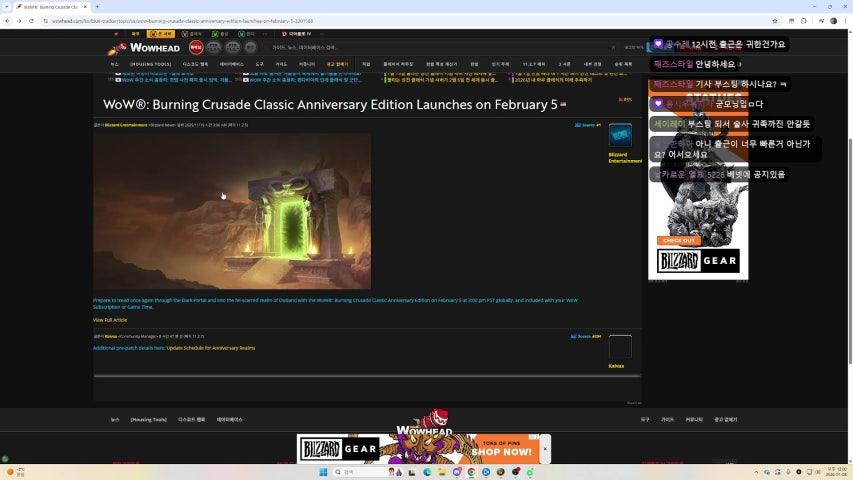Click the Wowhead logo in the header
The height and width of the screenshot is (480, 853).
[x=144, y=48]
